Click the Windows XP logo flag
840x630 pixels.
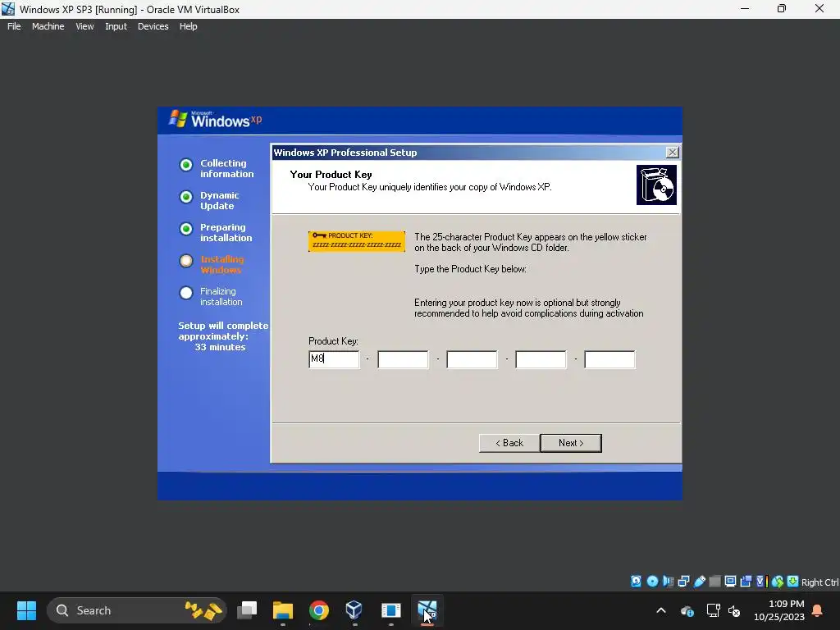click(x=178, y=118)
